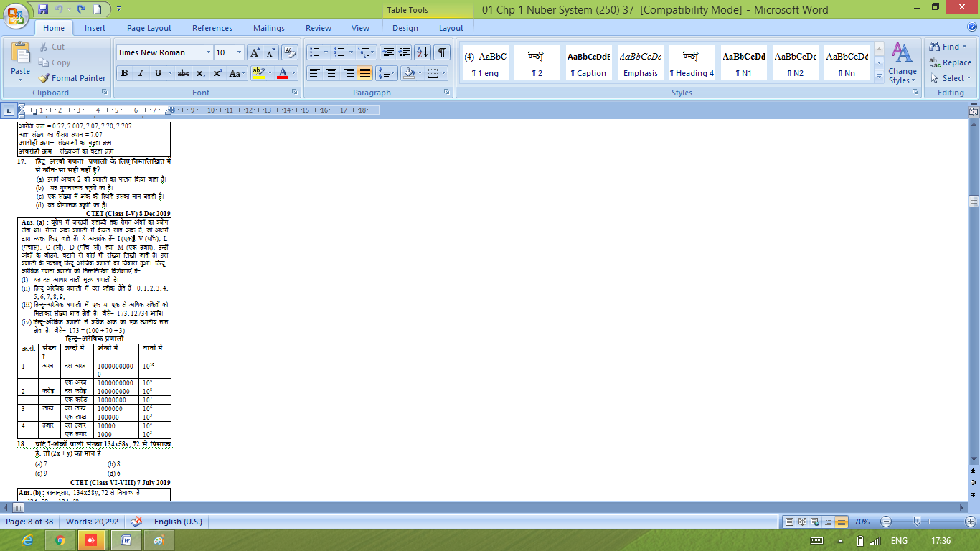Align text right
The width and height of the screenshot is (980, 551).
[349, 73]
